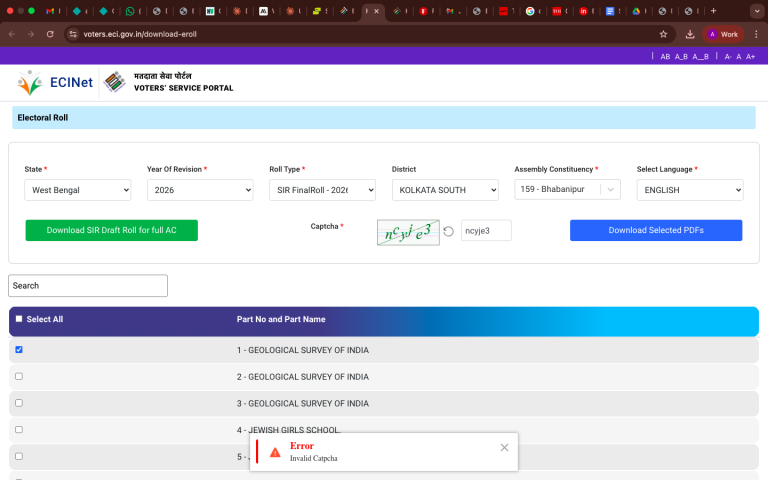Click the Search input field
Viewport: 768px width, 480px height.
point(88,286)
